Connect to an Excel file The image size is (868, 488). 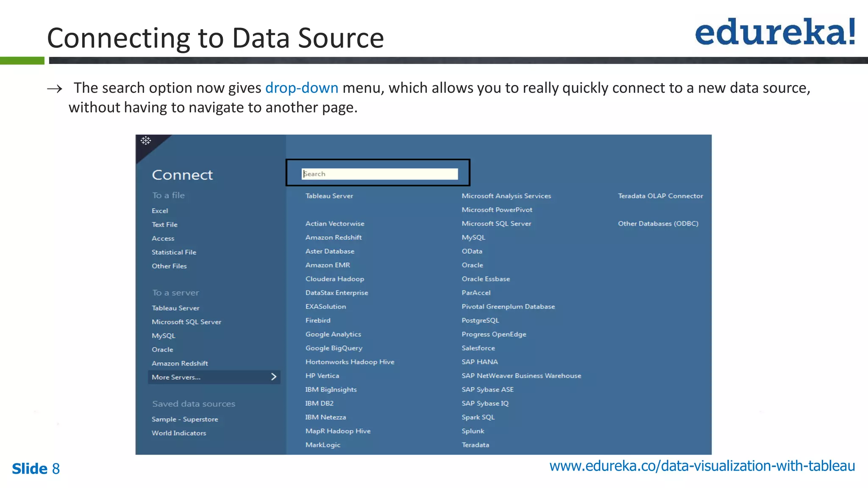160,211
